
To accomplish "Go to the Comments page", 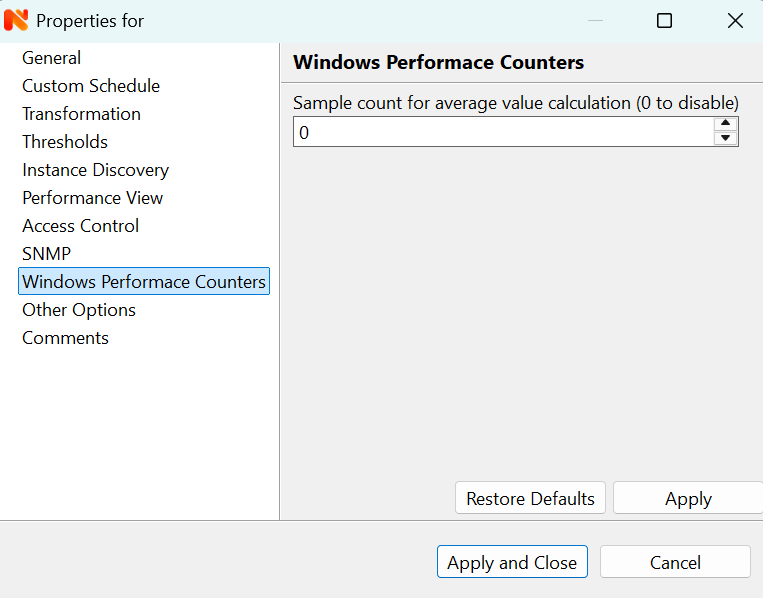I will (66, 338).
